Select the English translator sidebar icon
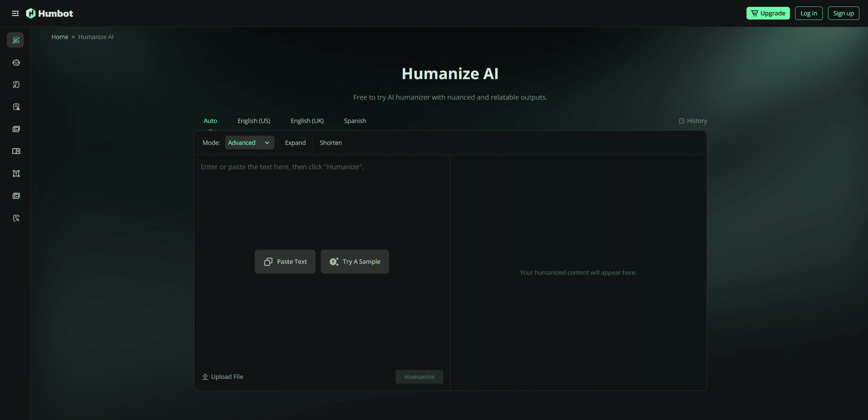The height and width of the screenshot is (420, 868). [x=16, y=129]
